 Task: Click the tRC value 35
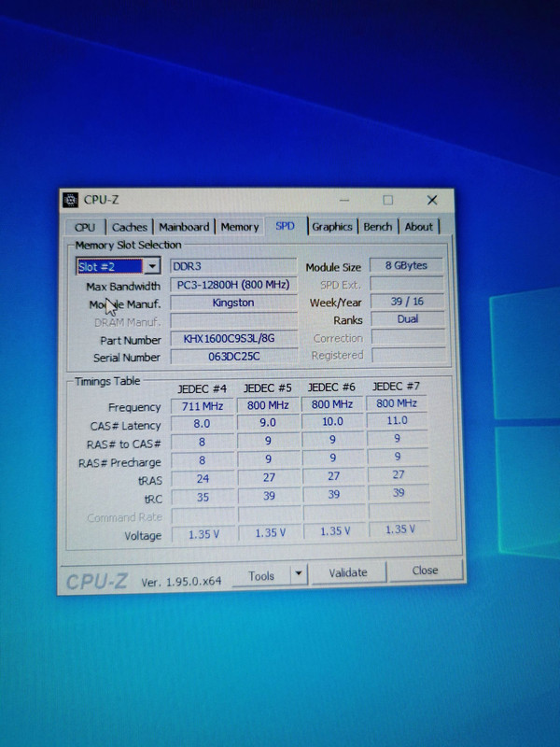[203, 497]
